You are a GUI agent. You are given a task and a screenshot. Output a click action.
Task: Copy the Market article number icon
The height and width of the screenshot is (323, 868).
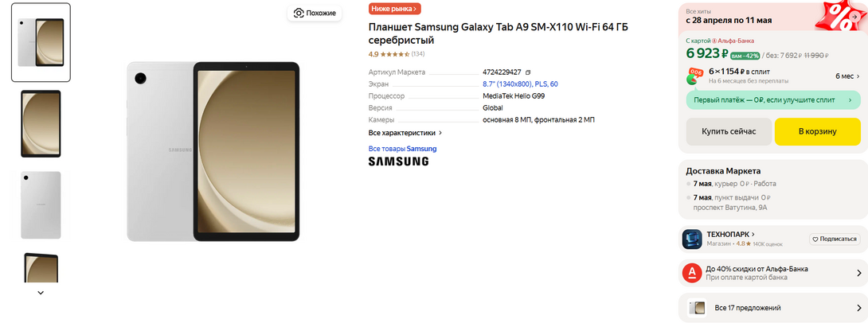click(527, 72)
